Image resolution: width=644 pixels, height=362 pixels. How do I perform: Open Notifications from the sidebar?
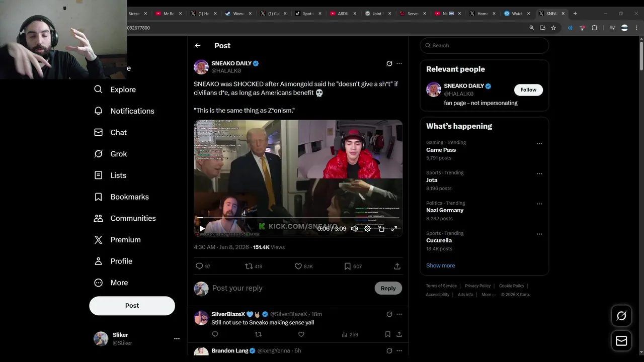click(124, 111)
